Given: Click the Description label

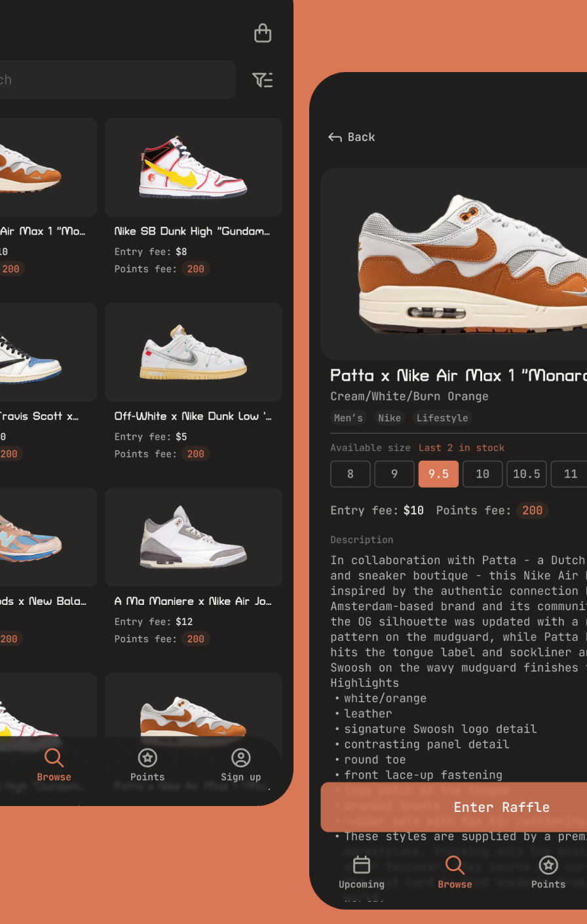Looking at the screenshot, I should pos(362,540).
